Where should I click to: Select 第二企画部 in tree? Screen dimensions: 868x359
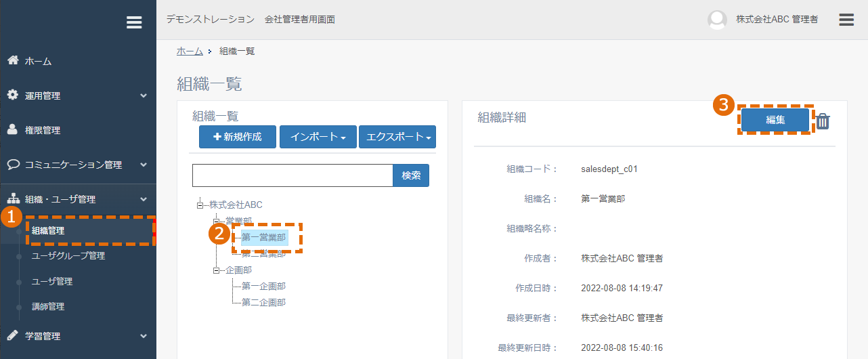pyautogui.click(x=263, y=302)
